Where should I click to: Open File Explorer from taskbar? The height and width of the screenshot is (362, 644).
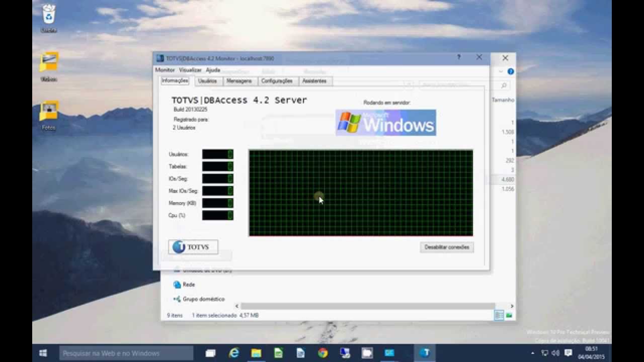[x=256, y=353]
